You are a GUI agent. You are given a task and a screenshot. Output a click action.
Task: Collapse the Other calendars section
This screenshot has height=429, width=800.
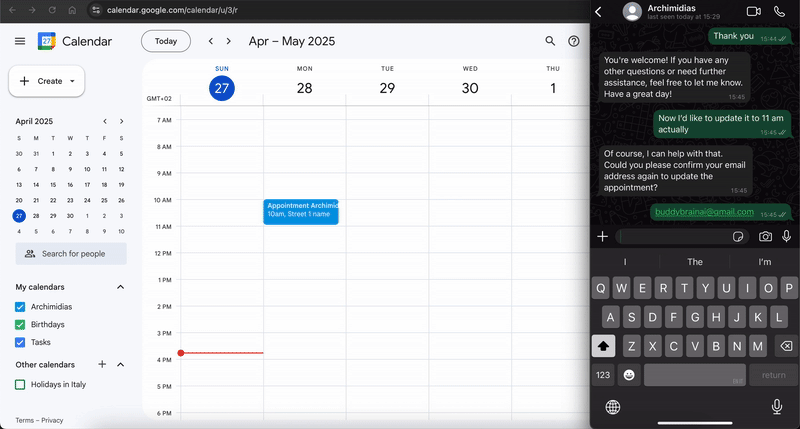click(120, 364)
